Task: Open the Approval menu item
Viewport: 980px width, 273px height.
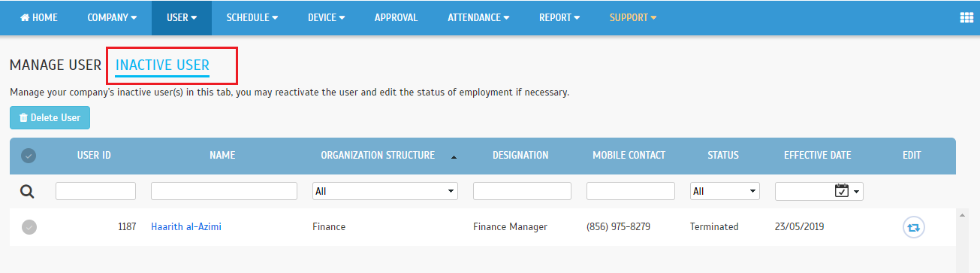Action: pyautogui.click(x=396, y=17)
